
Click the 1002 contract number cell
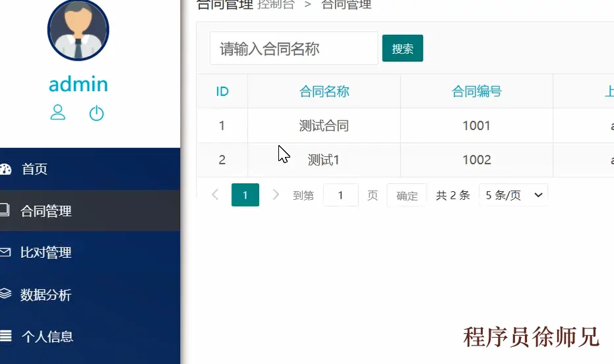[x=477, y=160]
